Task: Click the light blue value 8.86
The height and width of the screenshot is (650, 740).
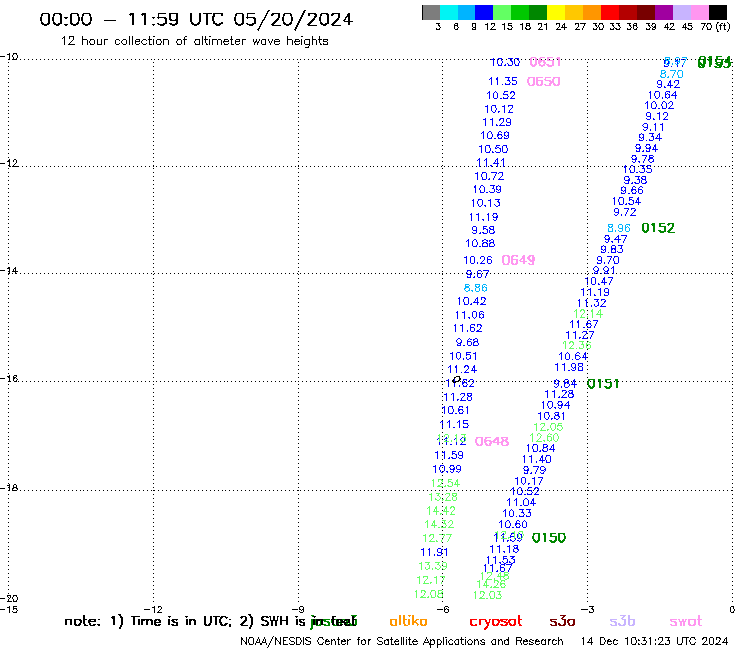Action: (x=475, y=288)
